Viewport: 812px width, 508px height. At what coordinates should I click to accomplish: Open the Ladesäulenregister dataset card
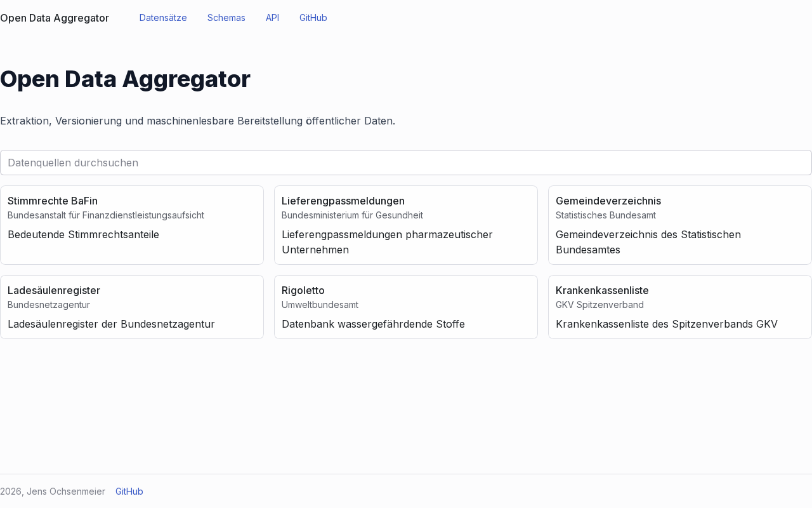tap(132, 307)
